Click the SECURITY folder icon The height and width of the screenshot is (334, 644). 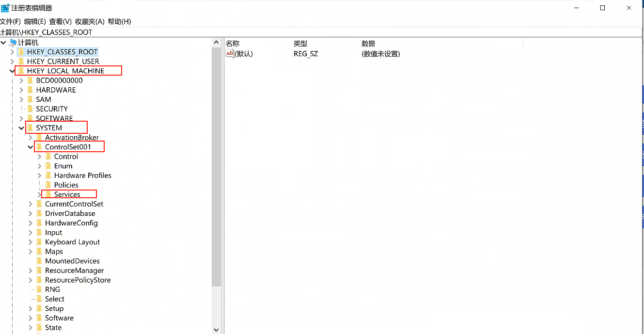click(x=30, y=109)
